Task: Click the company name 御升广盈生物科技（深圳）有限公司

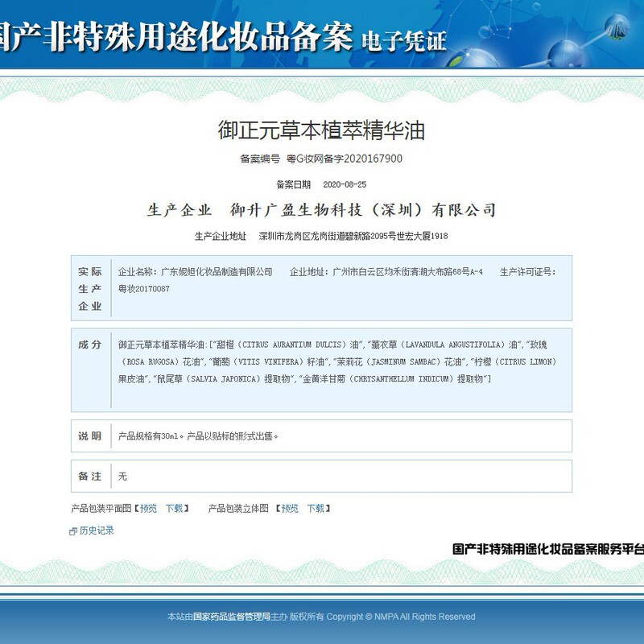Action: click(x=363, y=210)
